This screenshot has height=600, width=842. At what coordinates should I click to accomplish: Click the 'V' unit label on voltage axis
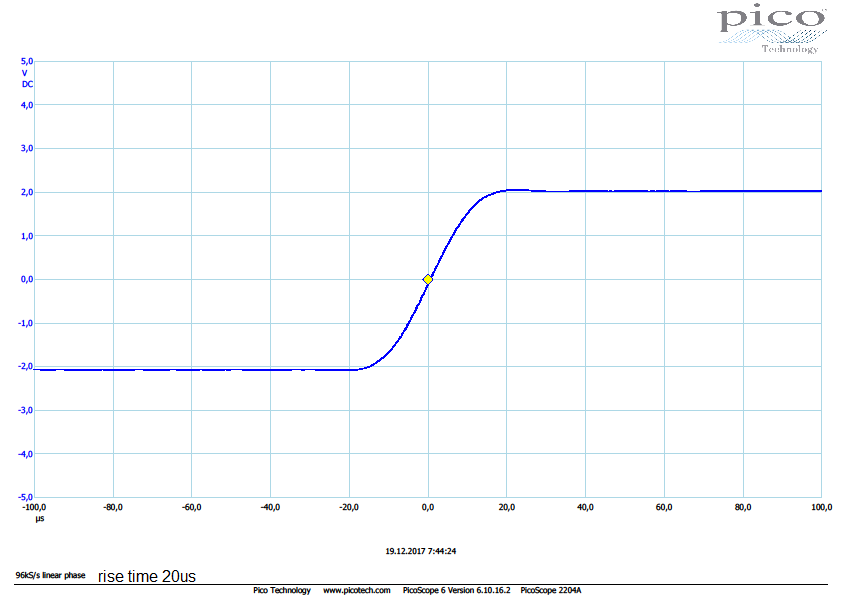25,73
